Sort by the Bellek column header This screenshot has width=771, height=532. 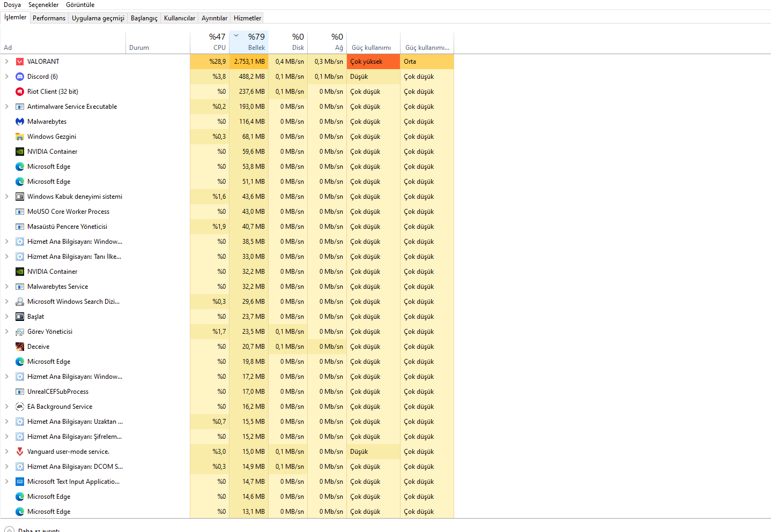[x=249, y=42]
